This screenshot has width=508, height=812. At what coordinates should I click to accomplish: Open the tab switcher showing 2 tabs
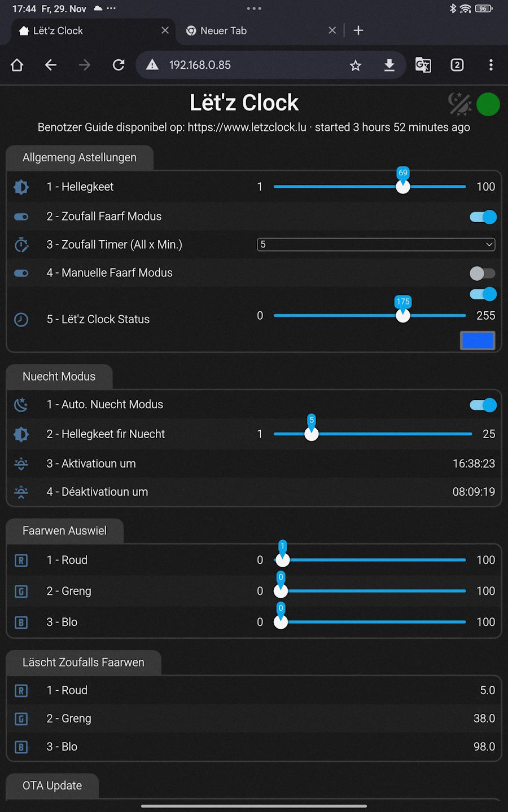[x=457, y=65]
